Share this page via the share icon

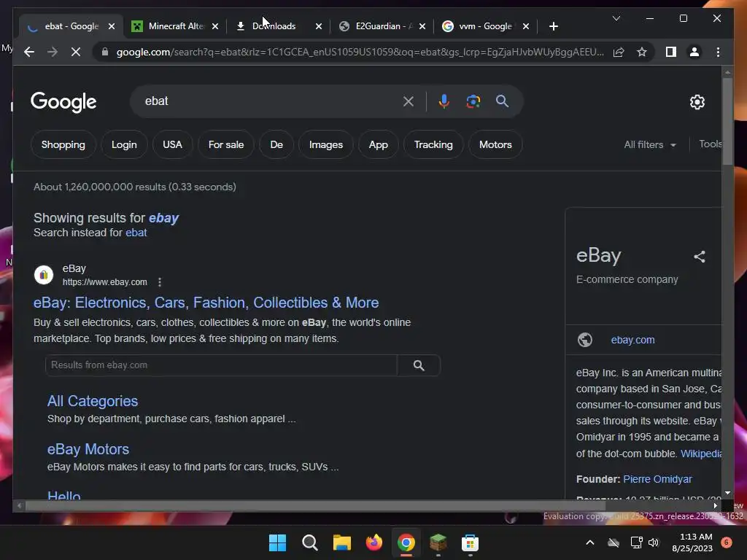pyautogui.click(x=619, y=52)
